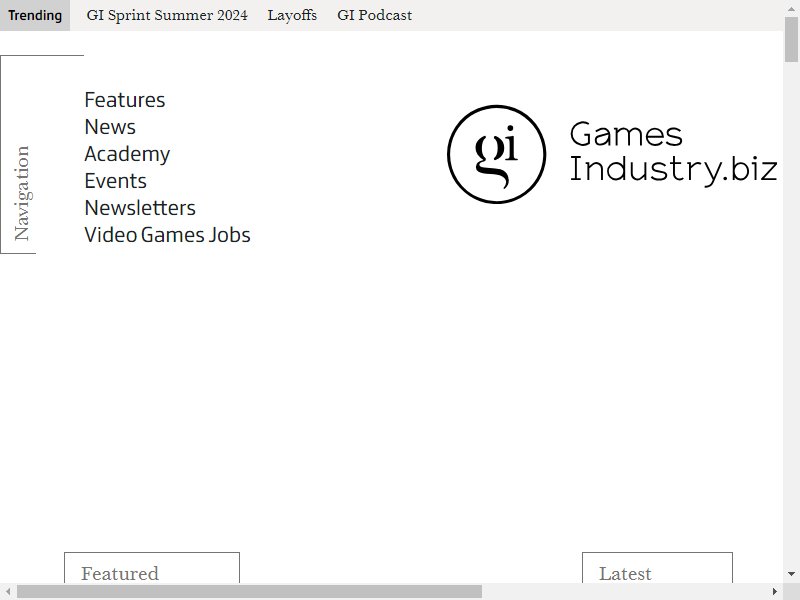
Task: Go to the Features section
Action: coord(124,99)
